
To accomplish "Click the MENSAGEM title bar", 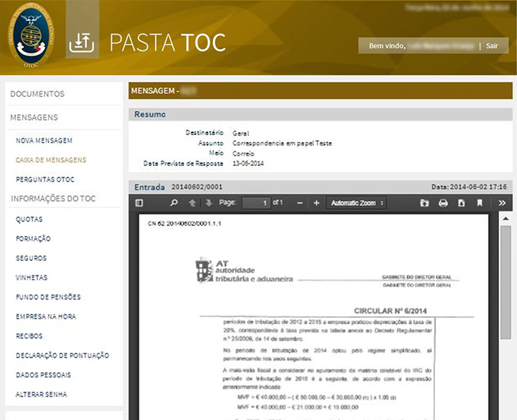I will click(321, 90).
